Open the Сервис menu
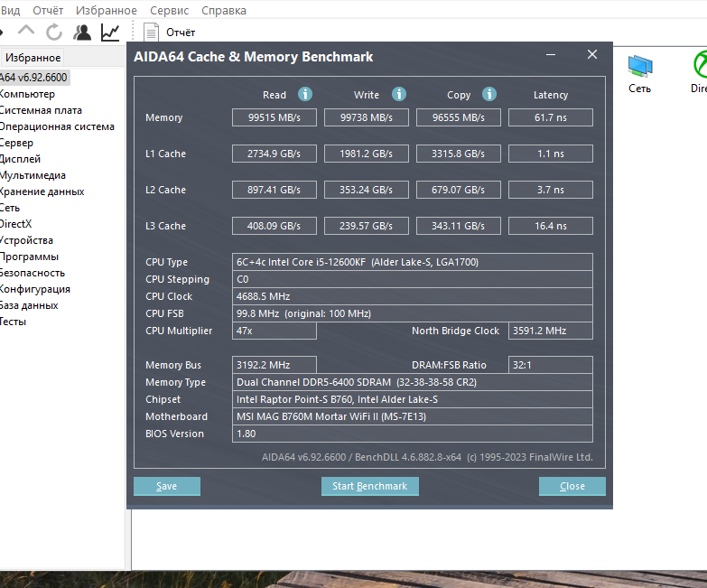The image size is (707, 588). [x=169, y=10]
